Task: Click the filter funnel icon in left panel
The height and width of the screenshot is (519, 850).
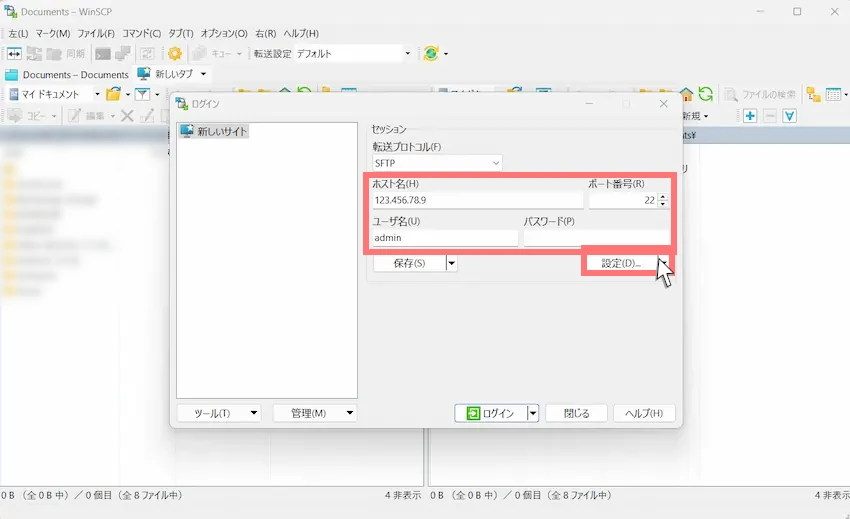Action: coord(143,94)
